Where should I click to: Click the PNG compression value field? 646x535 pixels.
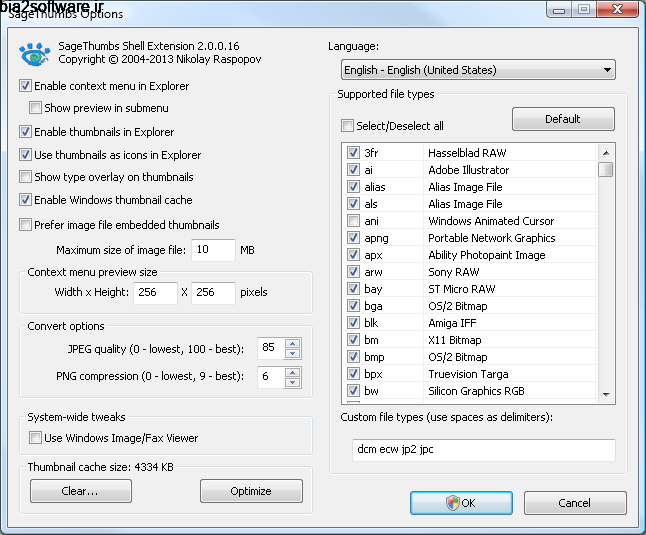(x=271, y=376)
